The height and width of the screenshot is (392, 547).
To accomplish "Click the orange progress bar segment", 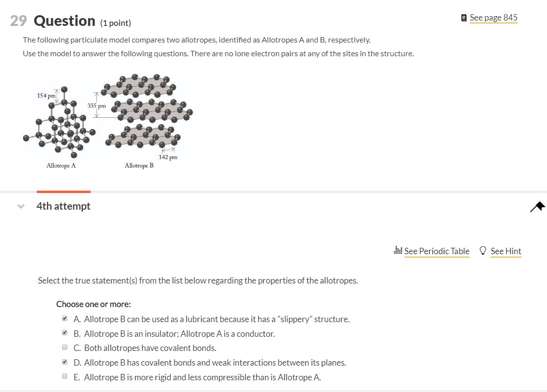I will tap(63, 192).
